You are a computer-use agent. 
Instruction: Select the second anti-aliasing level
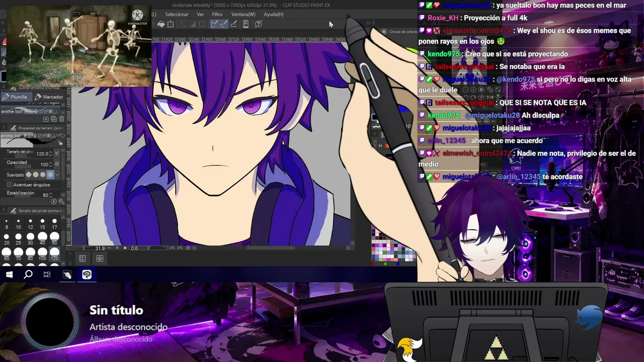(36, 175)
